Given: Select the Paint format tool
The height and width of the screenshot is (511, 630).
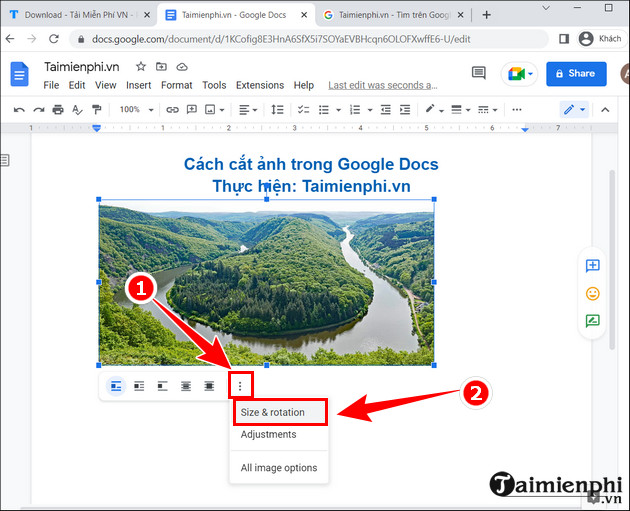Looking at the screenshot, I should [x=96, y=110].
